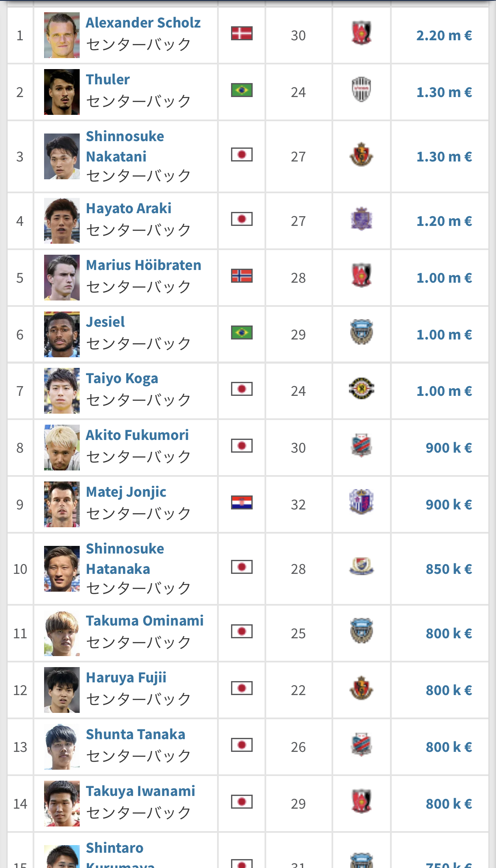Open the club crest in Shinnosuke Nakatani's row
This screenshot has width=496, height=868.
pyautogui.click(x=362, y=154)
